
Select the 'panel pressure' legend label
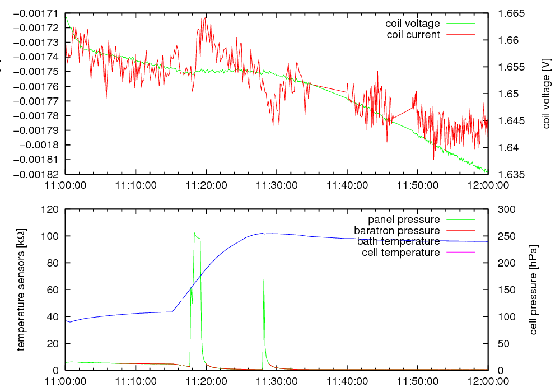[403, 219]
